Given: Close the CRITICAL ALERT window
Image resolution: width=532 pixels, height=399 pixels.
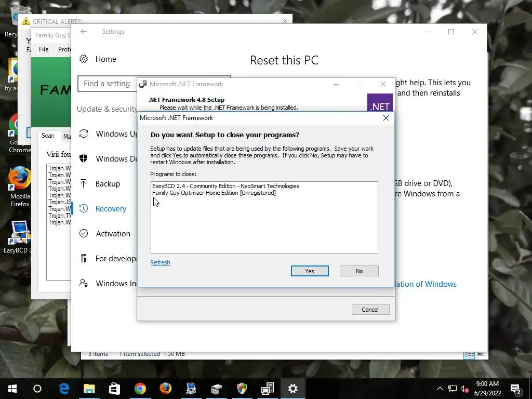Looking at the screenshot, I should pos(285,21).
